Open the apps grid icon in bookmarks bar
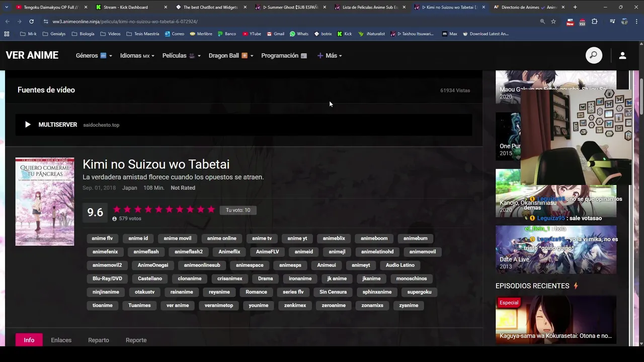The image size is (644, 362). click(7, 34)
